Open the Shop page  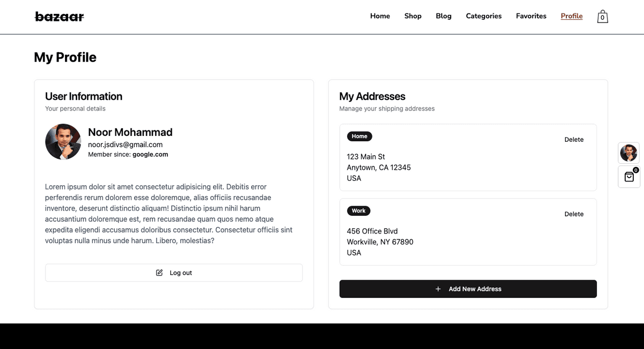[413, 16]
